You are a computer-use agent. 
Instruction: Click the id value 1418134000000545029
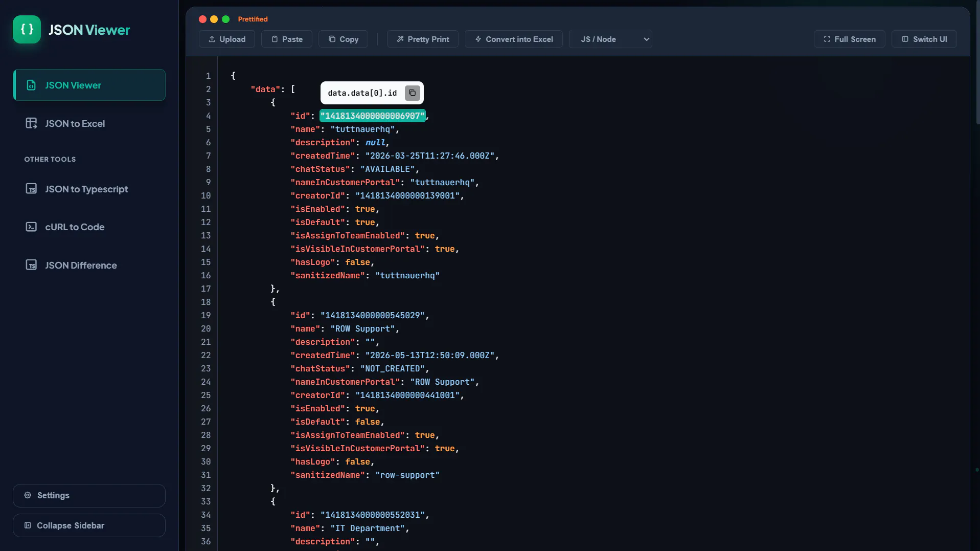373,315
